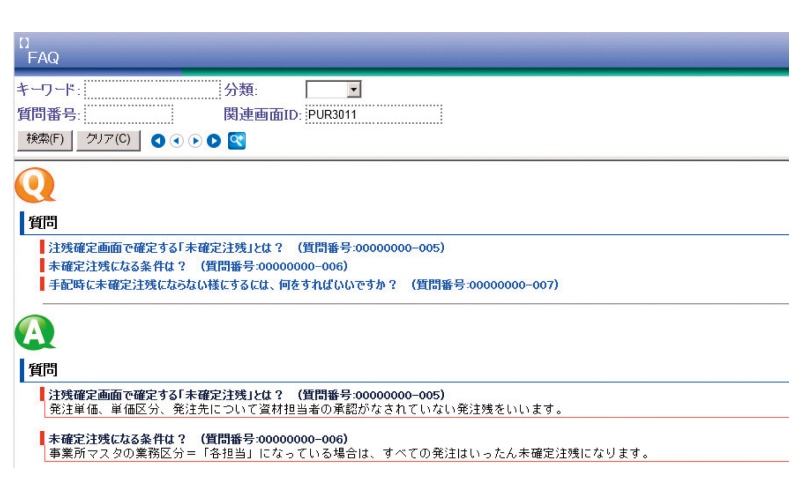Open question link 00000000-005 about 未確定注残とは
Screen dimensions: 801x498
pyautogui.click(x=246, y=247)
